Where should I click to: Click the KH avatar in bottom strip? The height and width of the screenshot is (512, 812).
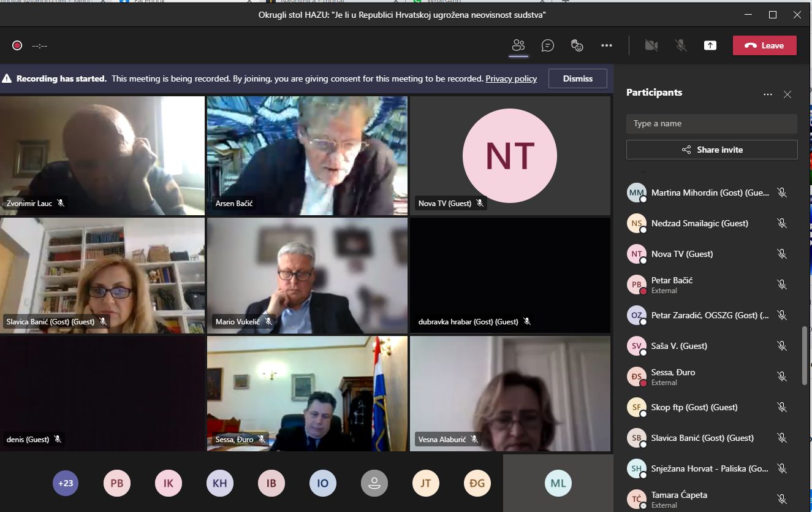point(220,483)
